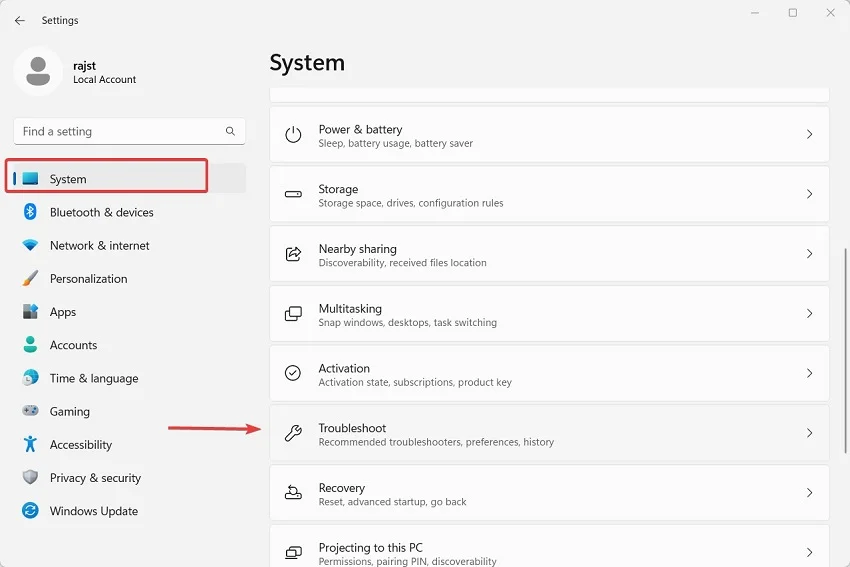Click the Troubleshoot wrench icon
The image size is (850, 567).
tap(293, 434)
